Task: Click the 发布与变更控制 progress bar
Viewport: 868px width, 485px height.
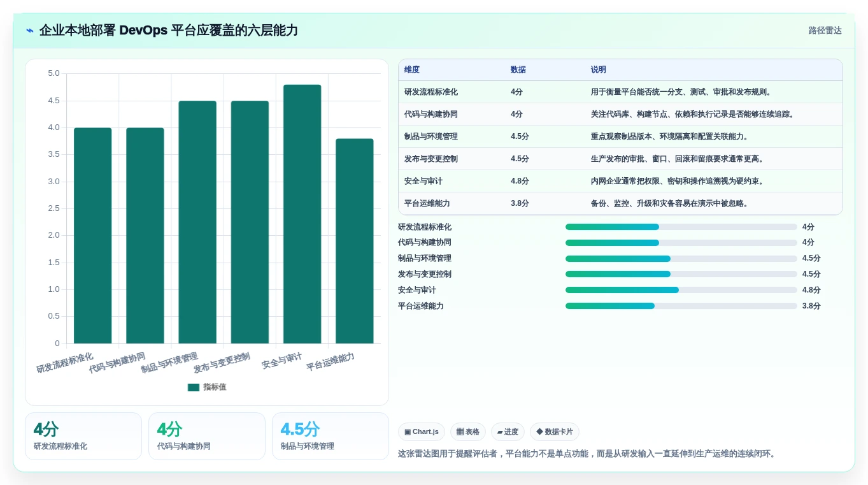Action: [x=681, y=274]
